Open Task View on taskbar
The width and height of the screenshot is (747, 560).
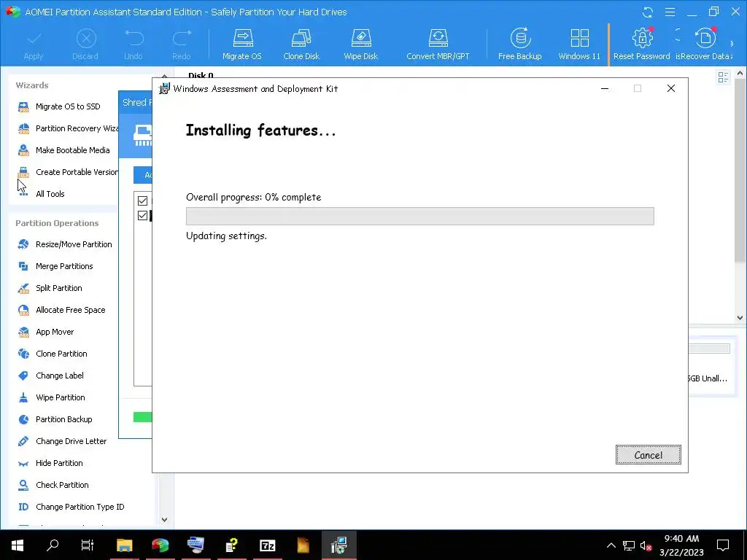coord(88,545)
